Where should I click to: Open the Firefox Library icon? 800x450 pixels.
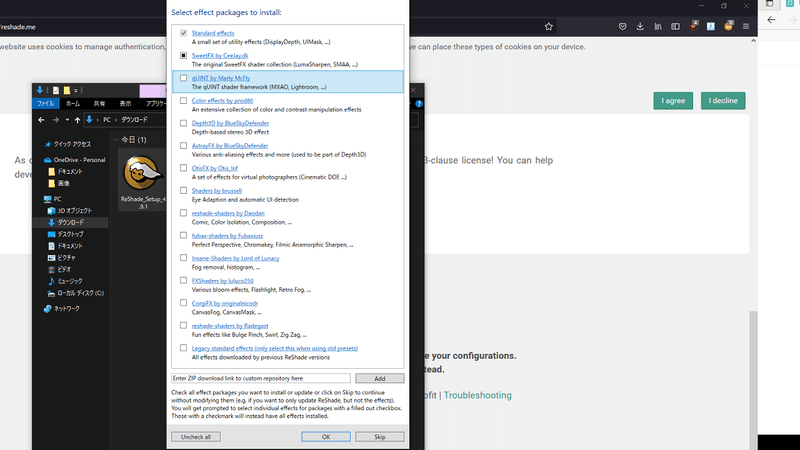pos(658,27)
